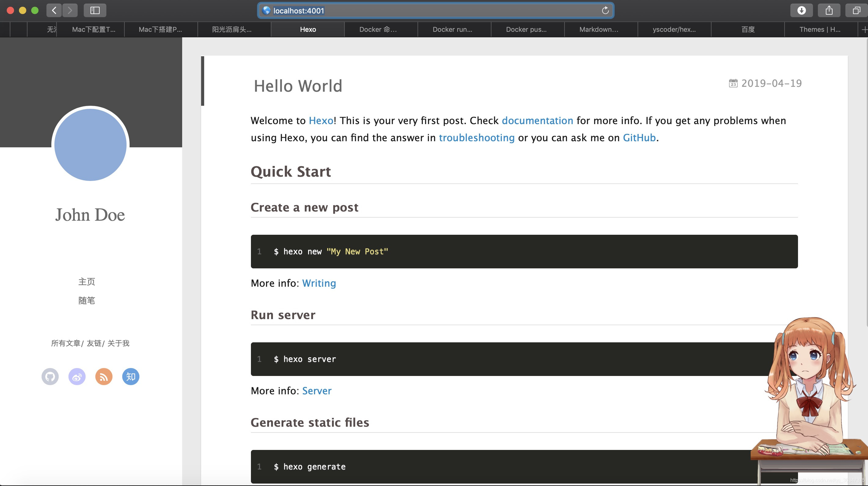Toggle the Safari sidebar button
Viewport: 868px width, 486px height.
[x=95, y=10]
